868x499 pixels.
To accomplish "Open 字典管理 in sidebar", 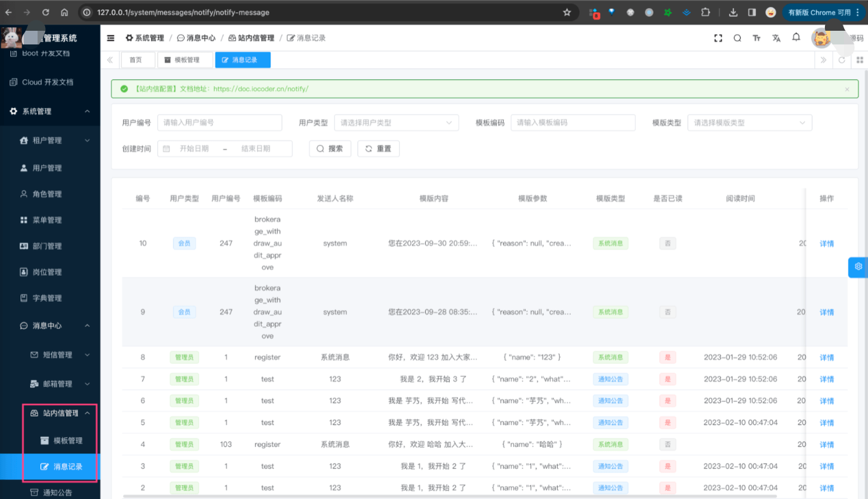I will 50,298.
